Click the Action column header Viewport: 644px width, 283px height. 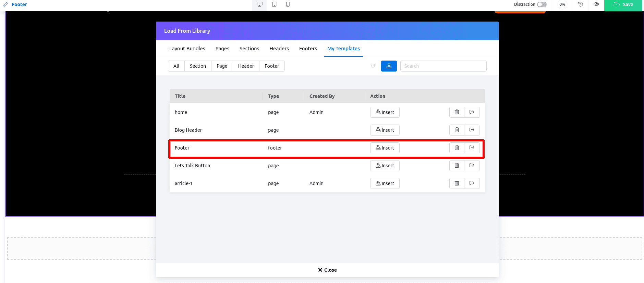378,96
